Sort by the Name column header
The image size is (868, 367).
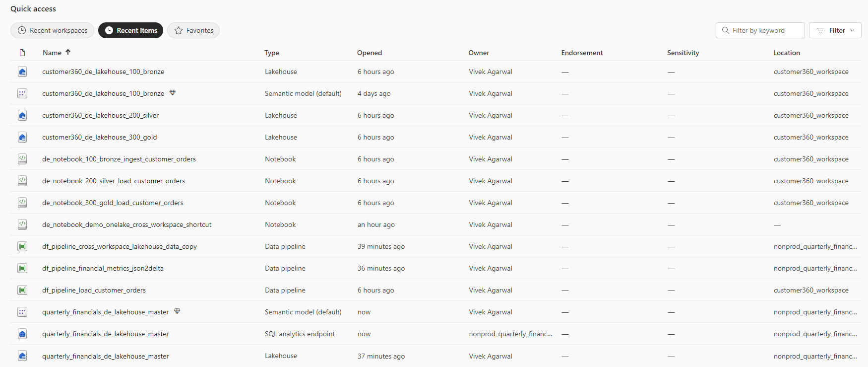(x=52, y=53)
